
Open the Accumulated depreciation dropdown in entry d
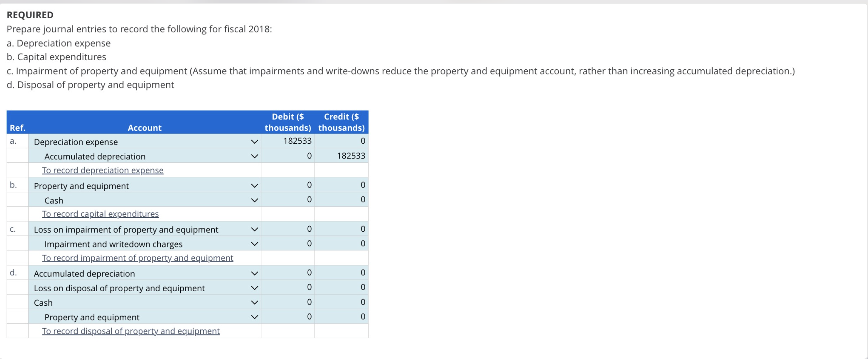point(254,273)
